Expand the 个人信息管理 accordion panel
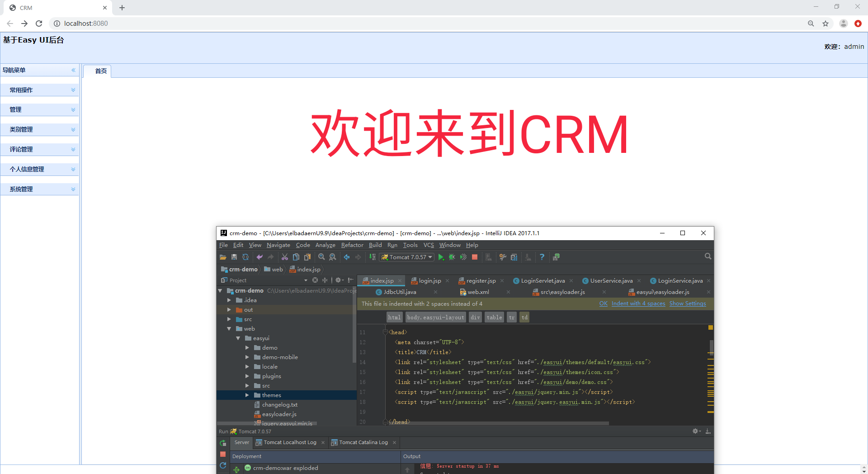The image size is (868, 474). point(73,169)
